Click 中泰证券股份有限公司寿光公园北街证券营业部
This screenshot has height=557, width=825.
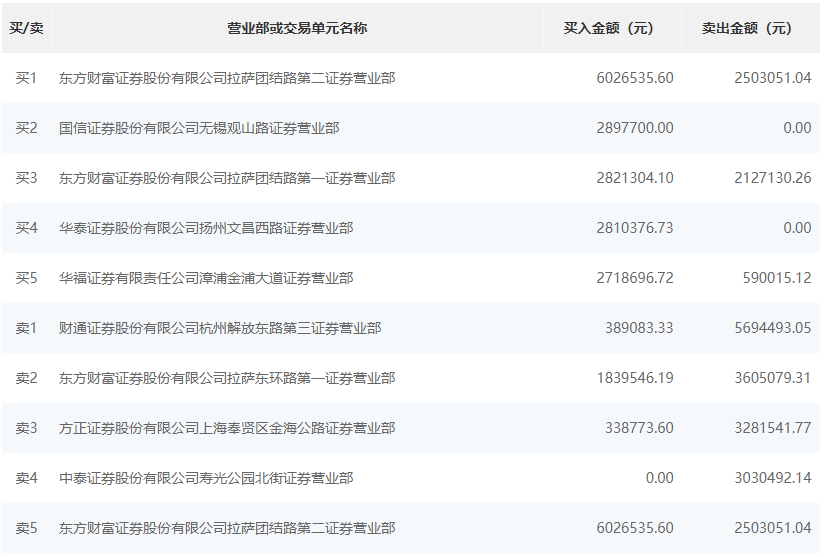click(x=206, y=478)
